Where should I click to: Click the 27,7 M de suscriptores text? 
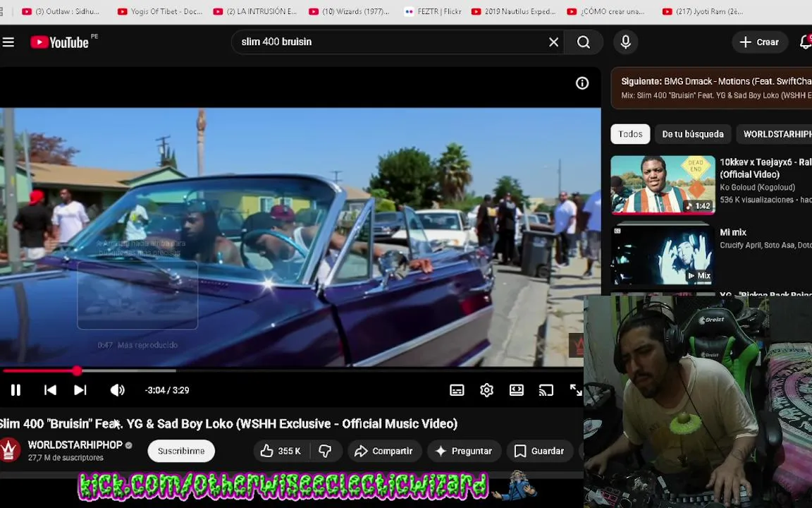(x=66, y=458)
